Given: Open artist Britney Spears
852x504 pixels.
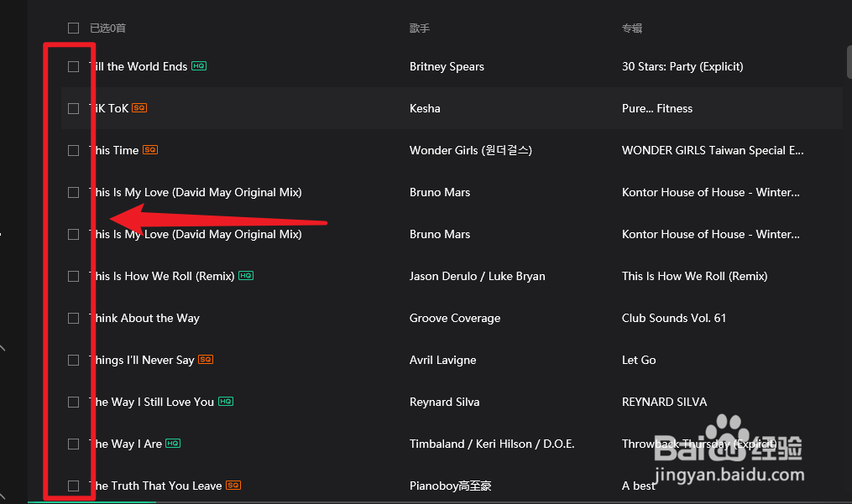Looking at the screenshot, I should pos(447,66).
